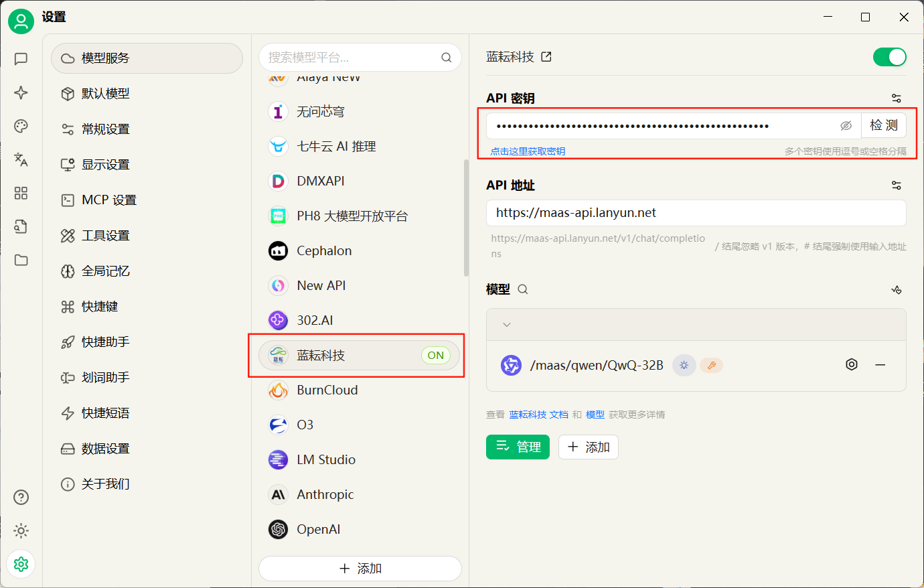Select 302.AI provider
Viewport: 924px width, 588px height.
[360, 321]
